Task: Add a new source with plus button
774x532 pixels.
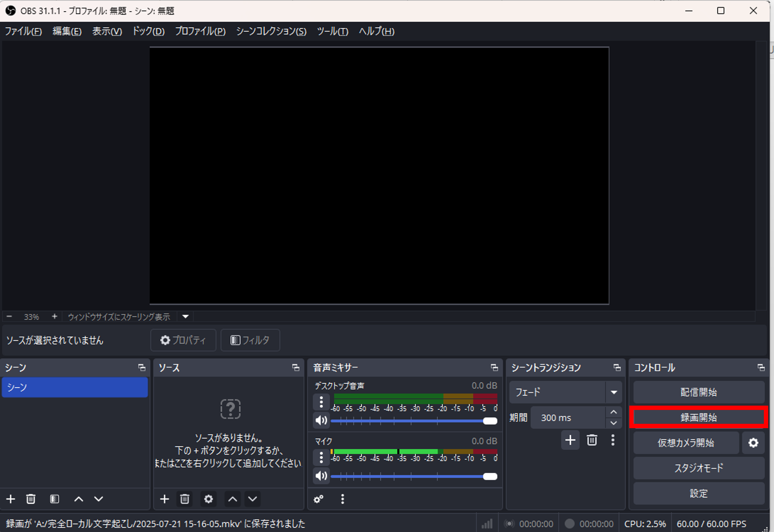Action: pos(165,499)
